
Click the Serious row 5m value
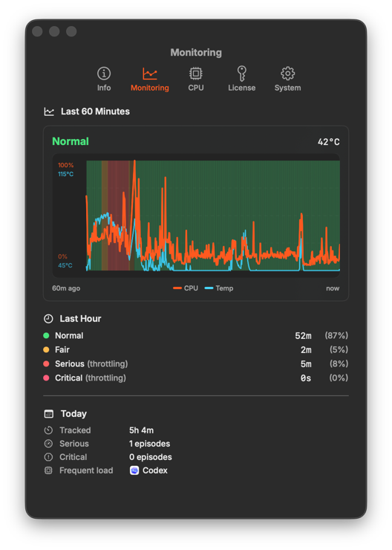[x=306, y=364]
